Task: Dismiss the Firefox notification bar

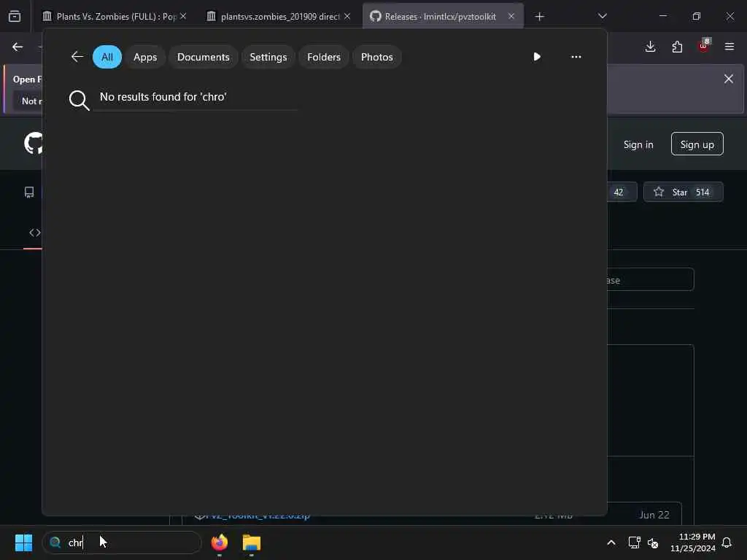Action: pyautogui.click(x=729, y=79)
